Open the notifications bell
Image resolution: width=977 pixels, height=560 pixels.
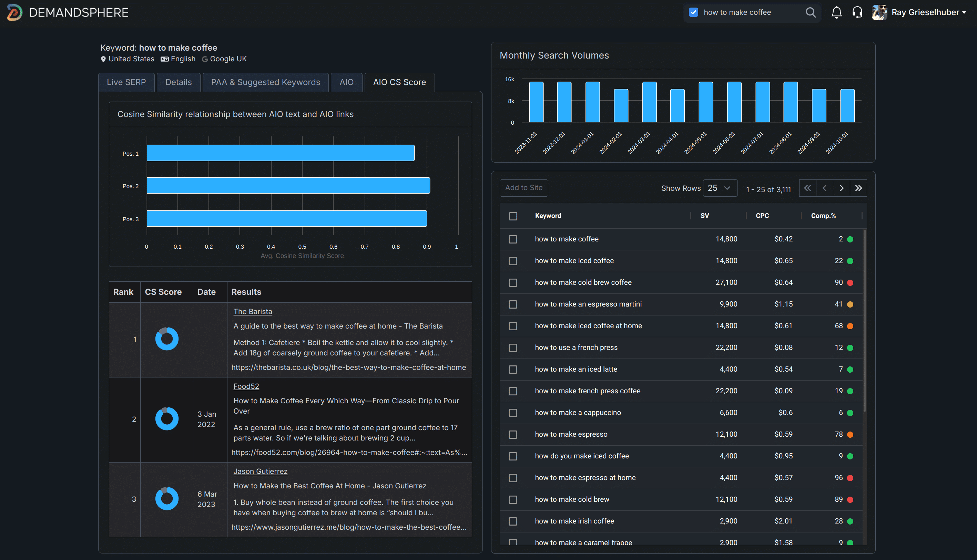[x=836, y=12]
